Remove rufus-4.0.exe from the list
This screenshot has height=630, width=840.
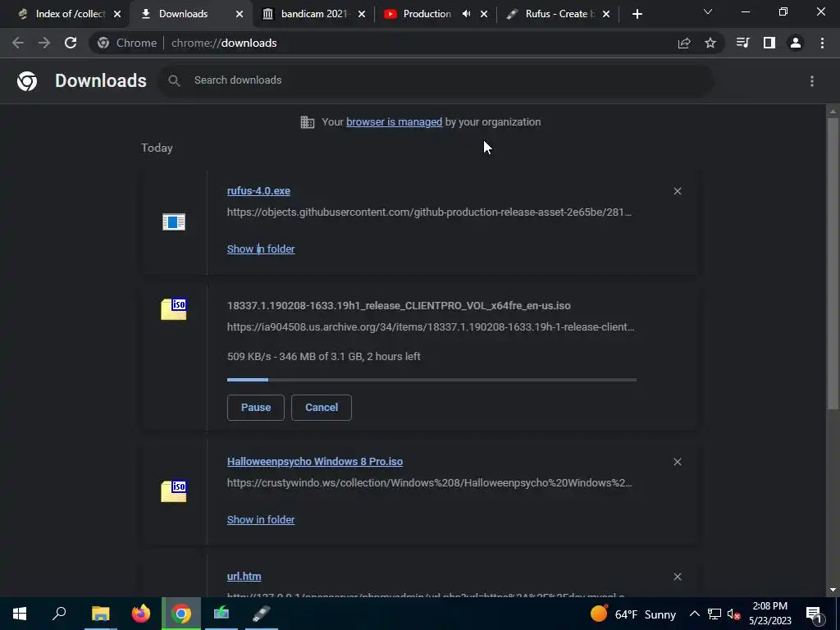677,191
